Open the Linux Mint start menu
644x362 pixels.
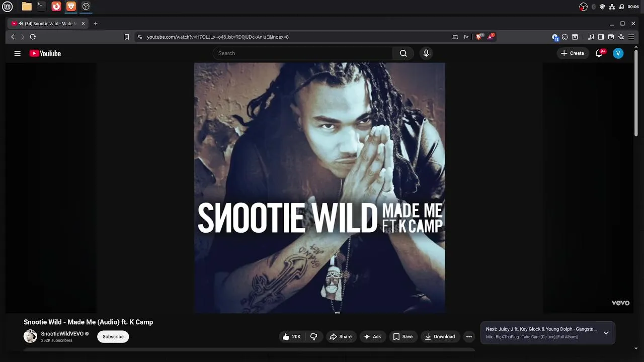[x=8, y=7]
